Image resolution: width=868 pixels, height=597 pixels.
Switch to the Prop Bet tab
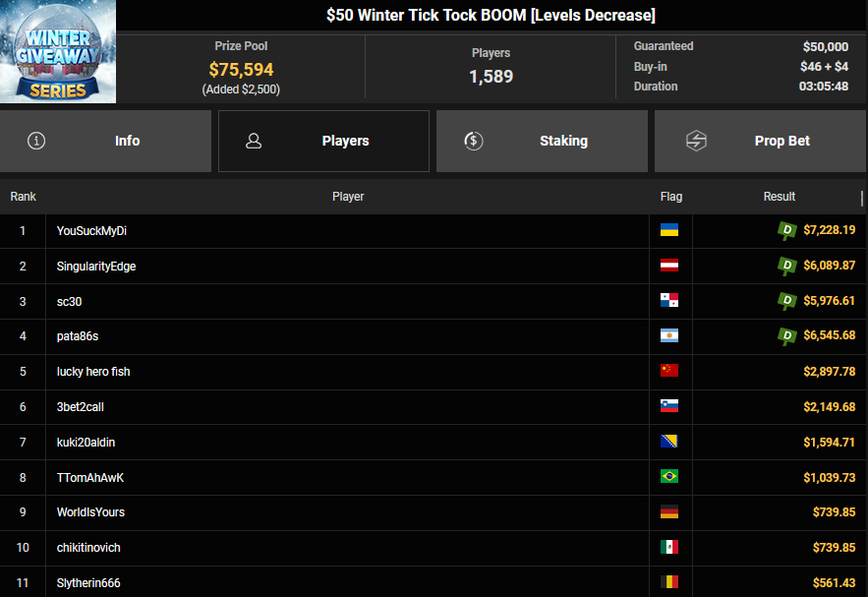pyautogui.click(x=760, y=141)
